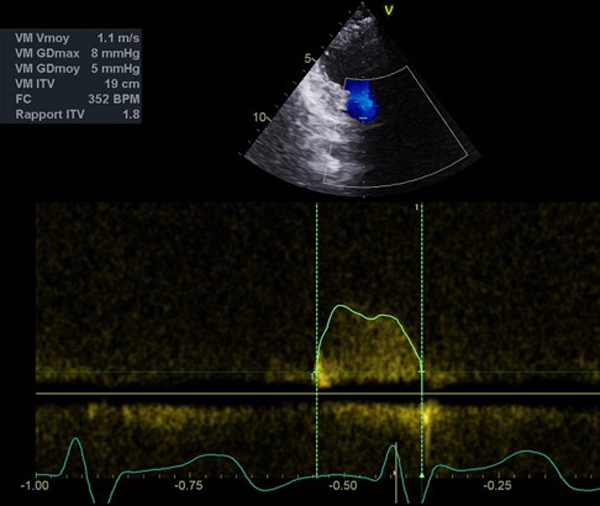Screen dimensions: 600x506
Task: Click the right dashed cursor triangle at ECG
Action: (422, 476)
